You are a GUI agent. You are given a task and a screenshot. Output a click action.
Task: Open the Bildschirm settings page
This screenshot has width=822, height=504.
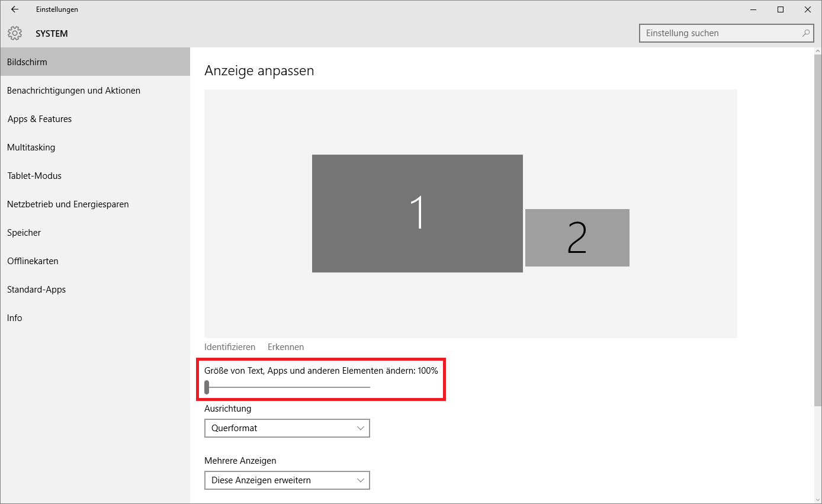pyautogui.click(x=95, y=62)
